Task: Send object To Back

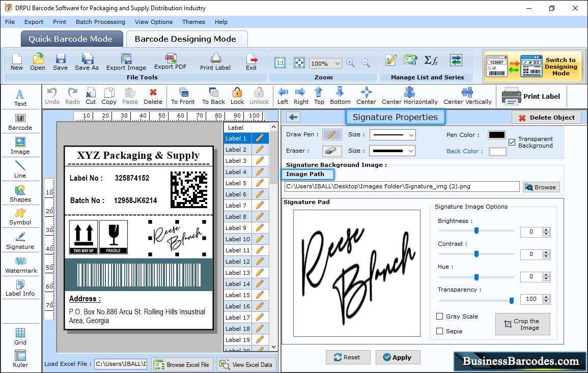Action: click(213, 96)
